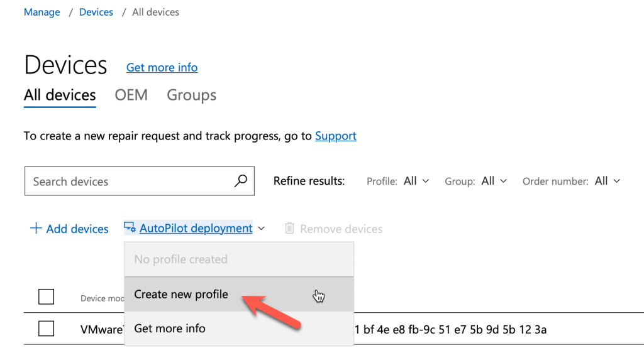The height and width of the screenshot is (358, 644).
Task: Go to Manage in breadcrumb
Action: pos(42,12)
